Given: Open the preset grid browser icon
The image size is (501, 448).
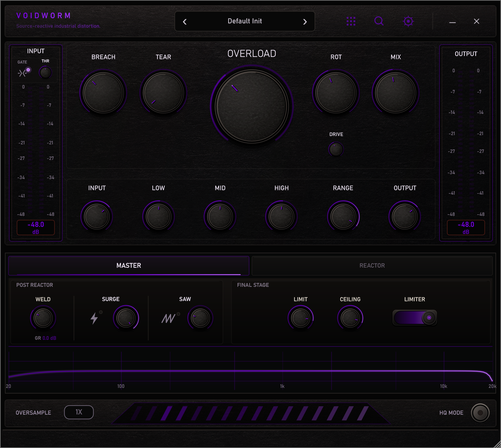Looking at the screenshot, I should point(351,21).
